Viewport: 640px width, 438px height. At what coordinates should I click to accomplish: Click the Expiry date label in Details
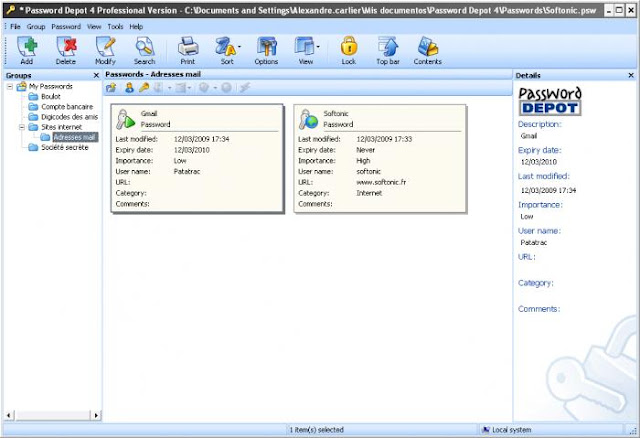[540, 150]
